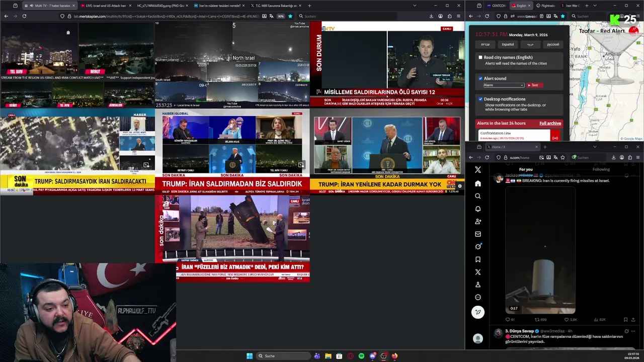Open X Home icon in sidebar
The image size is (644, 362).
(x=478, y=184)
